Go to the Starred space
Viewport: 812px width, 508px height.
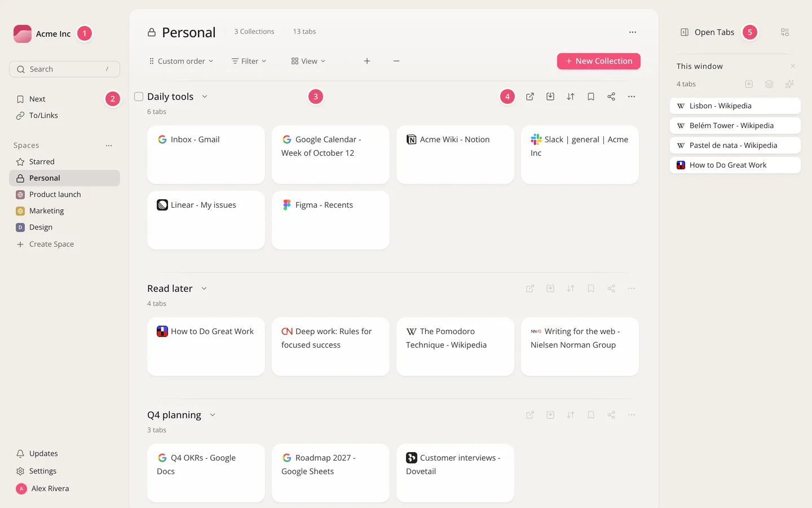64,161
